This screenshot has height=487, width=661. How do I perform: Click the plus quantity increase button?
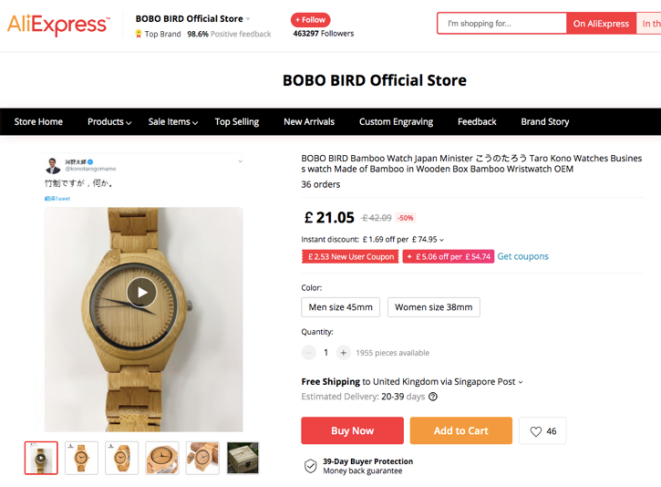pos(343,352)
